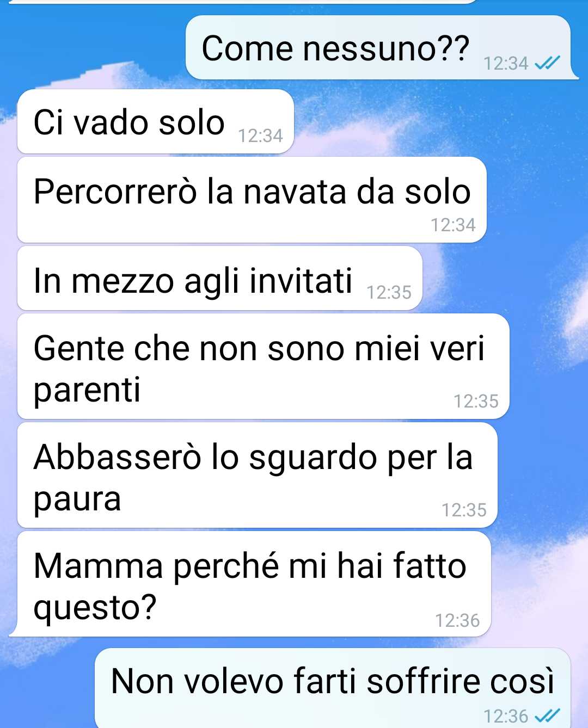588x728 pixels.
Task: Tap the 12:34 timestamp under 'Percorrerò la navata'
Action: coord(453,225)
